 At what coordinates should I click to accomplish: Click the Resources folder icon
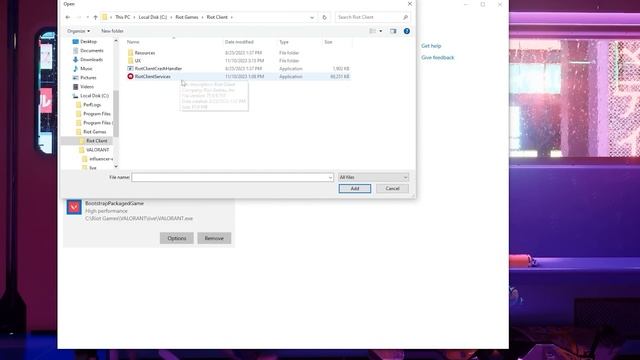(130, 53)
